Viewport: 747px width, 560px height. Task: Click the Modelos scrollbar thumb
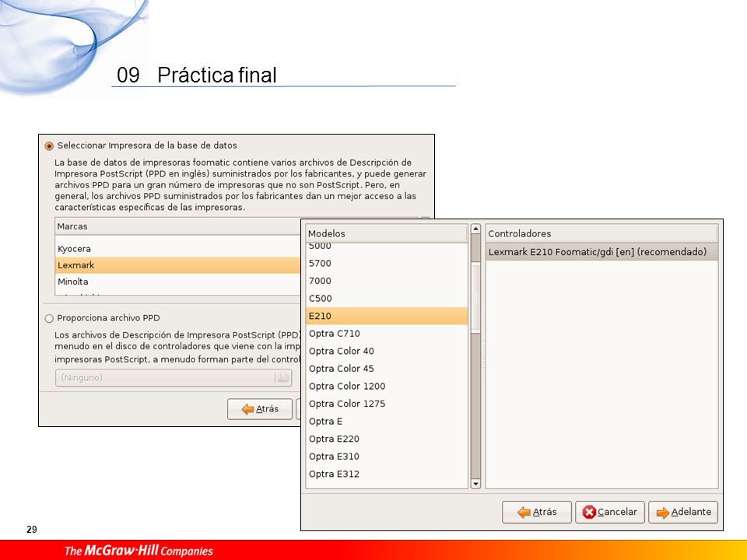tap(475, 297)
